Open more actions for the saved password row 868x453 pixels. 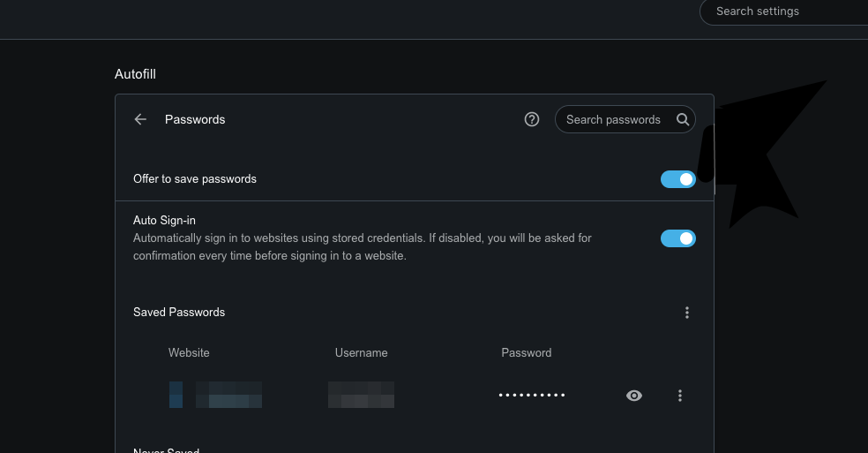point(680,396)
